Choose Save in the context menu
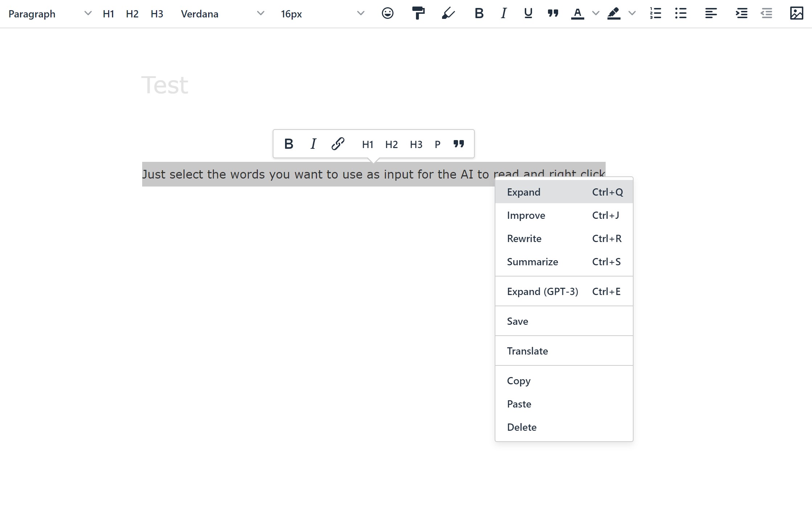812x524 pixels. [564, 321]
